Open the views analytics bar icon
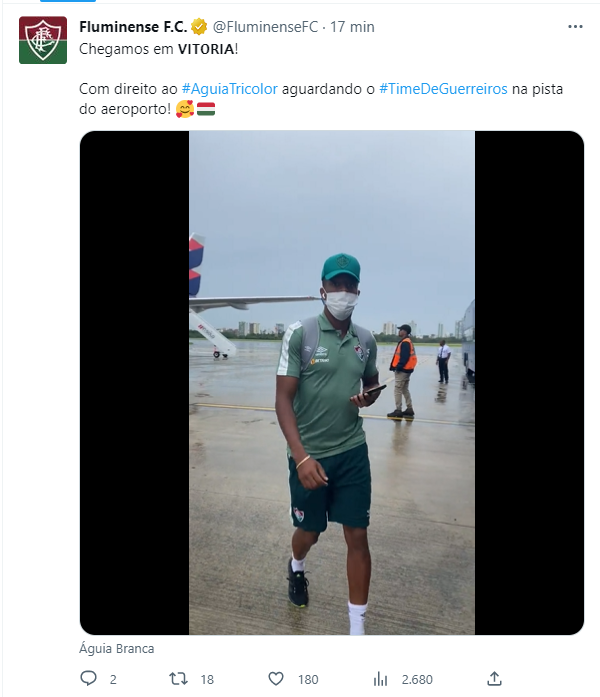Image resolution: width=600 pixels, height=697 pixels. tap(380, 679)
